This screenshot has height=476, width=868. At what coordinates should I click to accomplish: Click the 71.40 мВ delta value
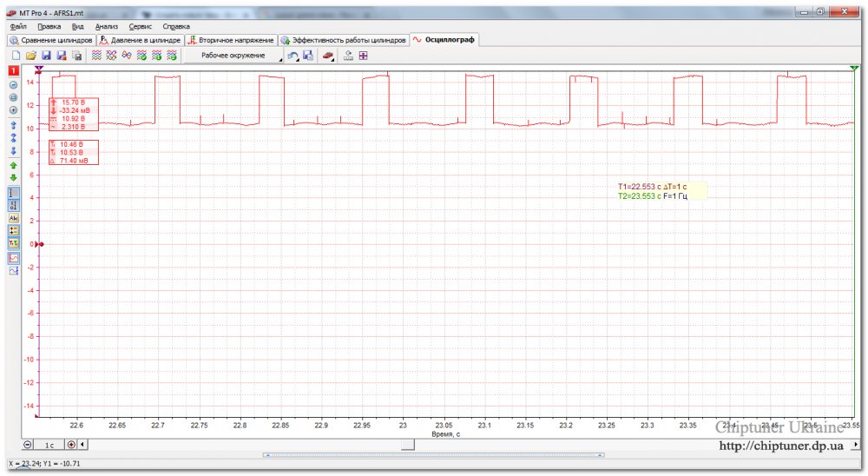74,161
